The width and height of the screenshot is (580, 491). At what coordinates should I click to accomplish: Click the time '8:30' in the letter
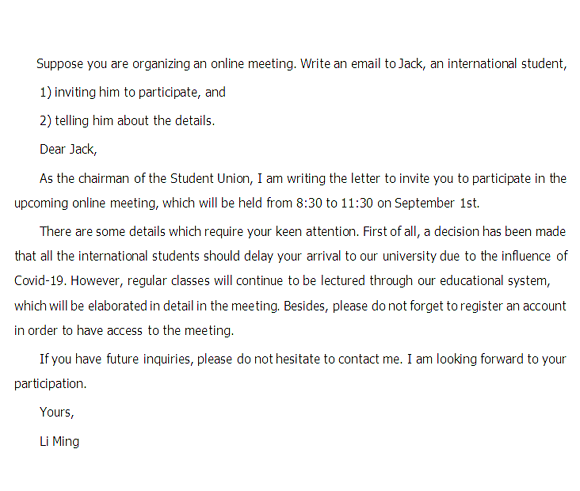pos(309,203)
